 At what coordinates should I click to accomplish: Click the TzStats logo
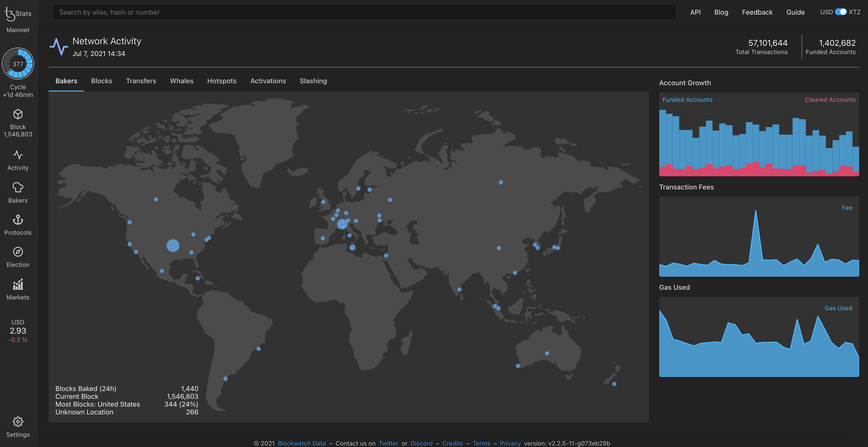tap(18, 13)
